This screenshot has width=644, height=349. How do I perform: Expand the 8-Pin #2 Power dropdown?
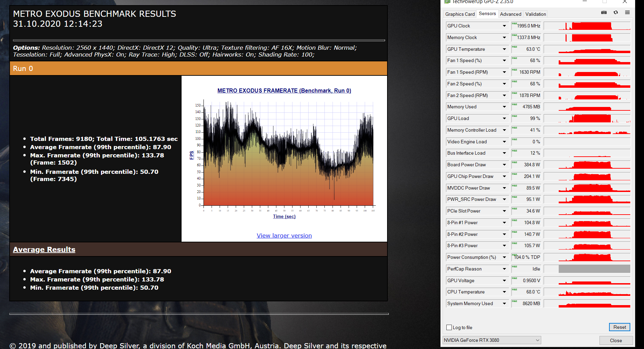tap(504, 234)
